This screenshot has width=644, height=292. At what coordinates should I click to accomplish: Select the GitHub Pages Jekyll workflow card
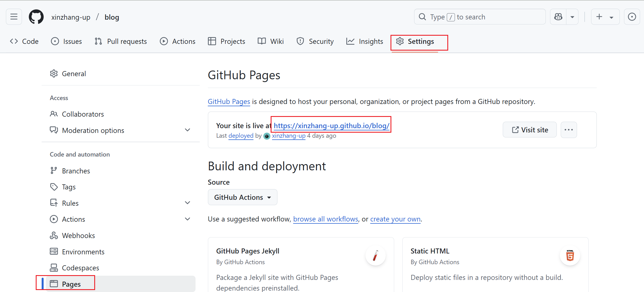[x=301, y=265]
